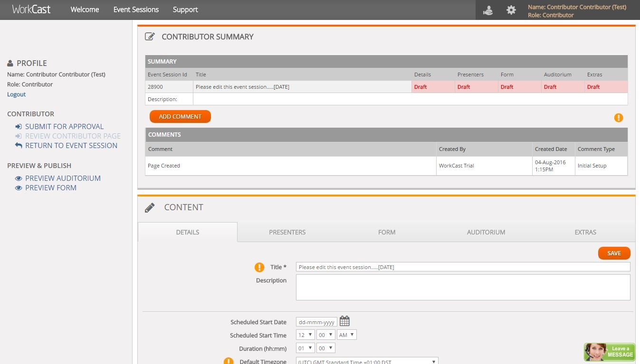Switch to the Details tab
Screen dimensions: 640x364
pos(188,232)
